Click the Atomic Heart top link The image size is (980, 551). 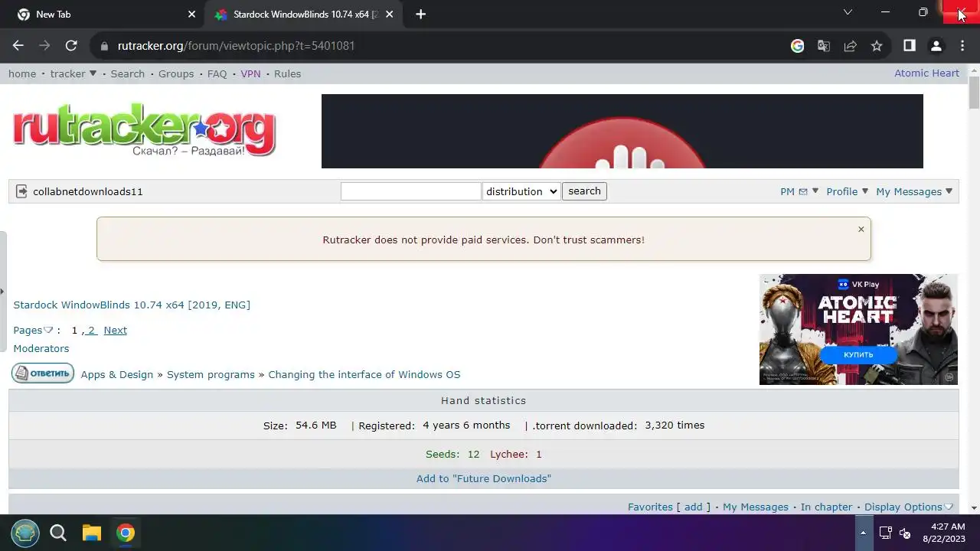tap(926, 73)
